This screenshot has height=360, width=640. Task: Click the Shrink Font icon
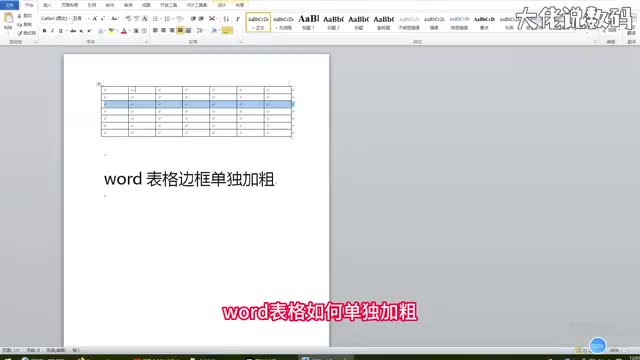[x=103, y=18]
